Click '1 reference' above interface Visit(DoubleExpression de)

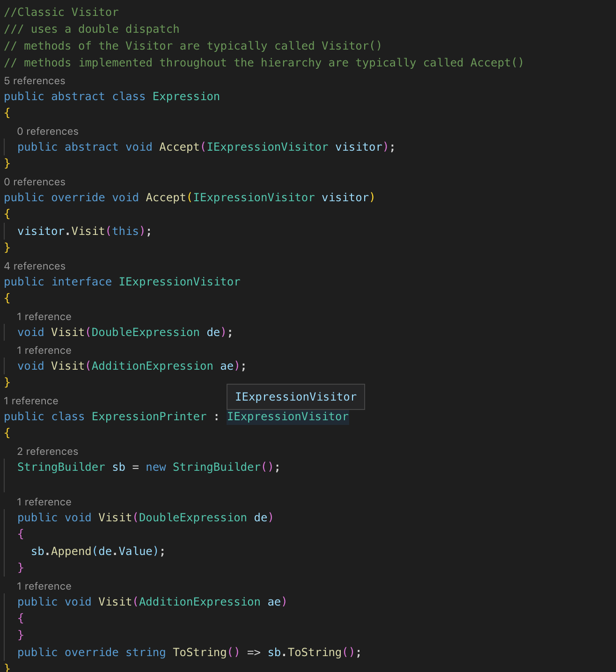[x=44, y=317]
